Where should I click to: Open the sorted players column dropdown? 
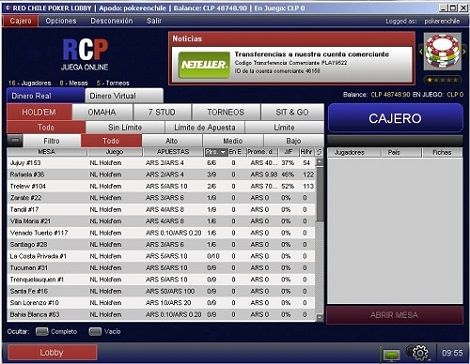tap(216, 152)
